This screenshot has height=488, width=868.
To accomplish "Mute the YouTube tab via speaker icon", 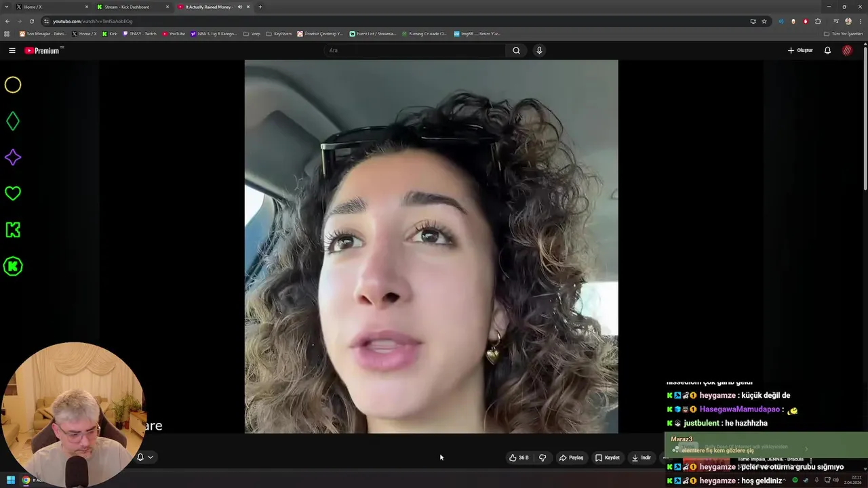I will coord(239,7).
